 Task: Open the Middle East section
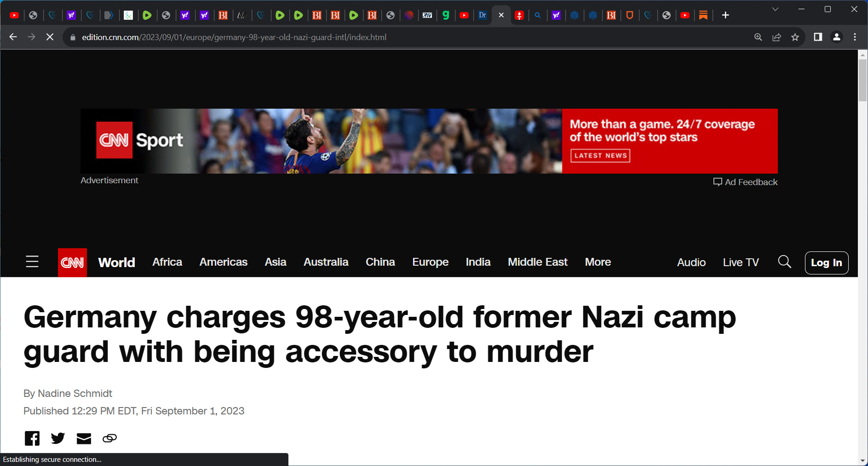coord(538,262)
